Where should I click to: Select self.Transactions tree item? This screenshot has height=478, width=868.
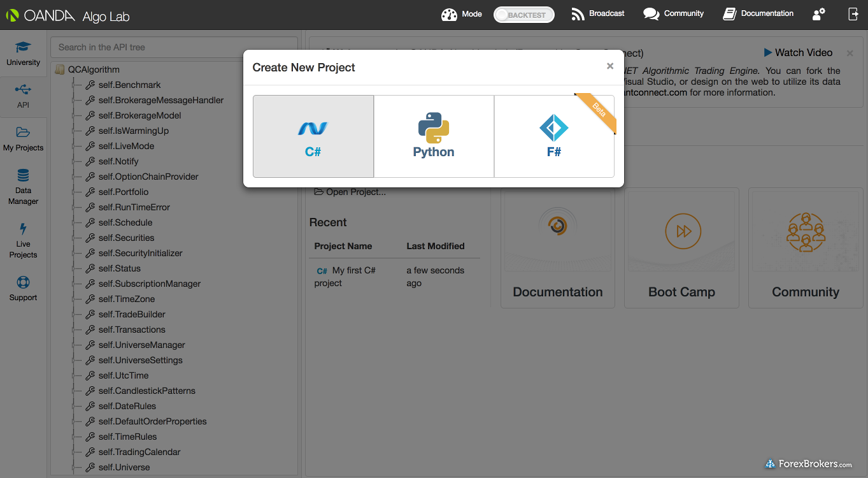coord(132,330)
